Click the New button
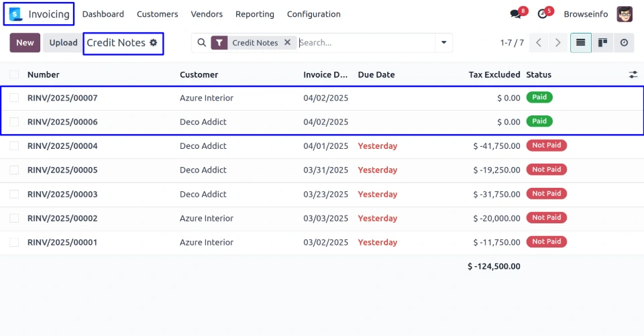The width and height of the screenshot is (644, 336). 25,43
